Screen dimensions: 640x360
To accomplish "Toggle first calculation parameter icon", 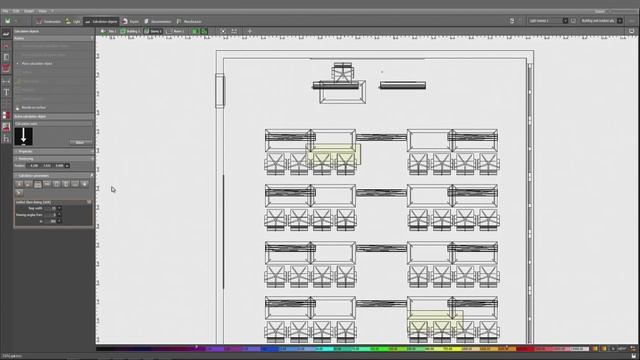I will point(19,184).
